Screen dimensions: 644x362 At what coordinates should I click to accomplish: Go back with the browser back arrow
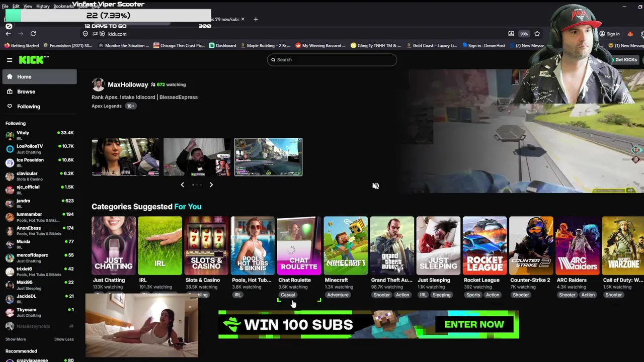[x=8, y=34]
